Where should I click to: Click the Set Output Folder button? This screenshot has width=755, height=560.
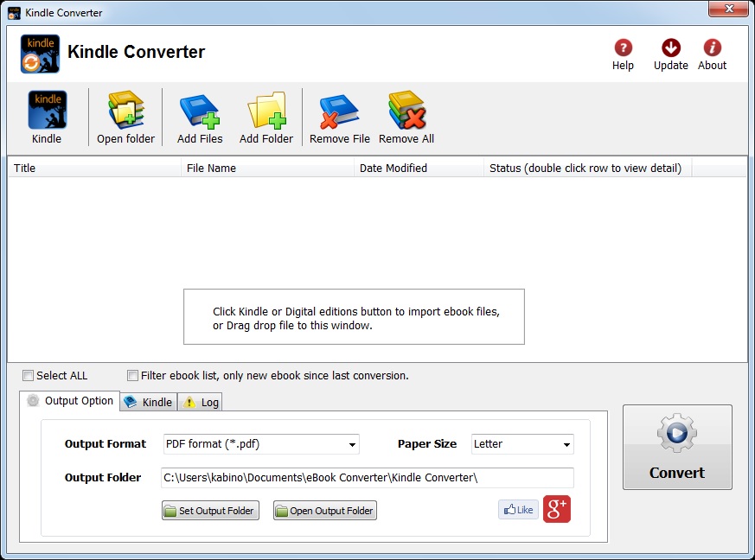(x=210, y=511)
